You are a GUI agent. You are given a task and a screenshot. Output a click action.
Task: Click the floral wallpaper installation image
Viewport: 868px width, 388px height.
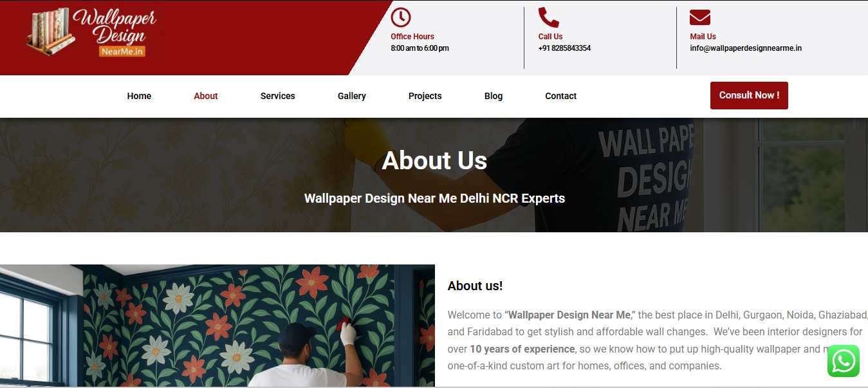click(x=217, y=326)
